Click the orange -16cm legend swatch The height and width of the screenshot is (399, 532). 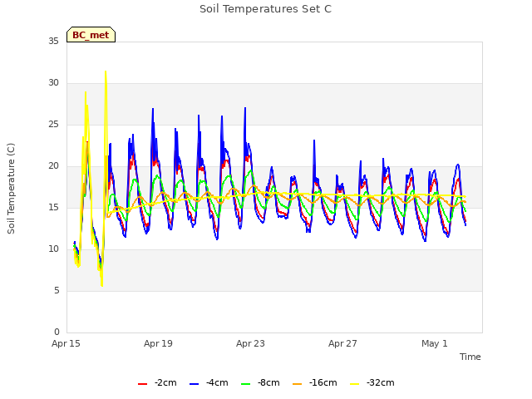coord(297,384)
